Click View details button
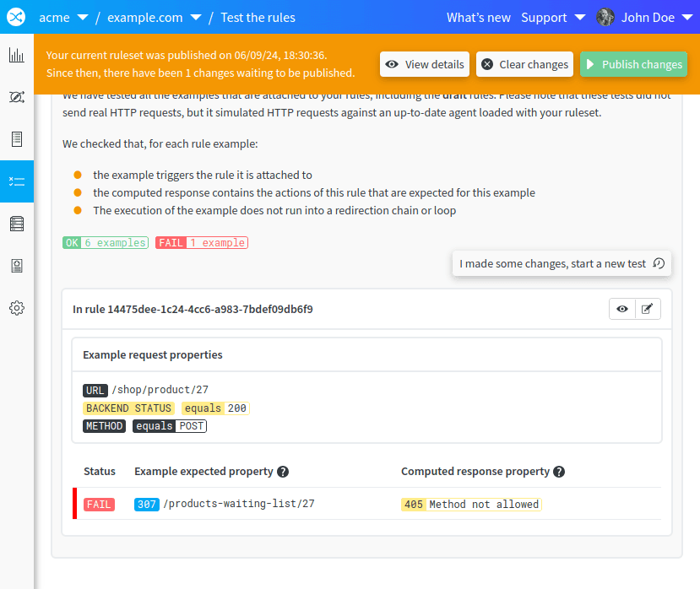 tap(425, 64)
